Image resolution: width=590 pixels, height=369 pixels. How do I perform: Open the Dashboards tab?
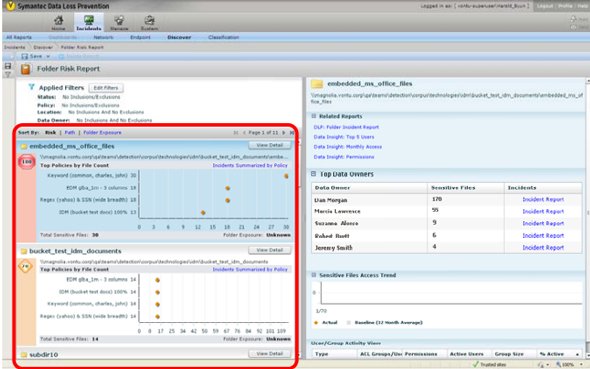tap(62, 37)
